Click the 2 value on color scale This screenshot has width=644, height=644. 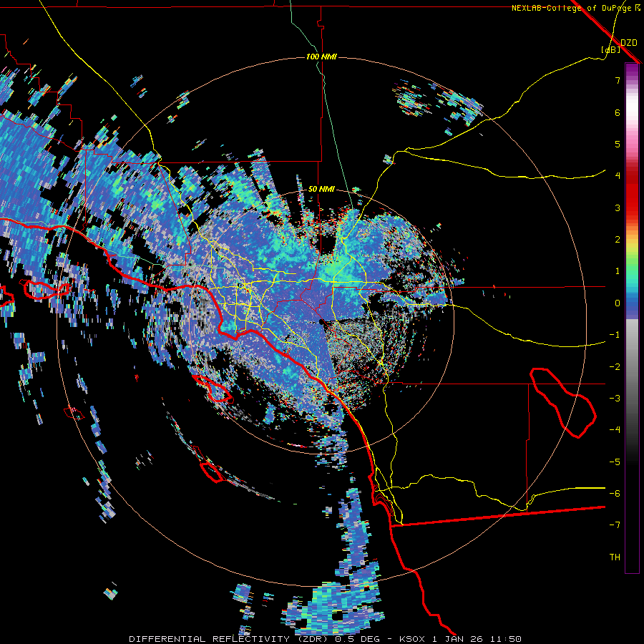coord(618,240)
